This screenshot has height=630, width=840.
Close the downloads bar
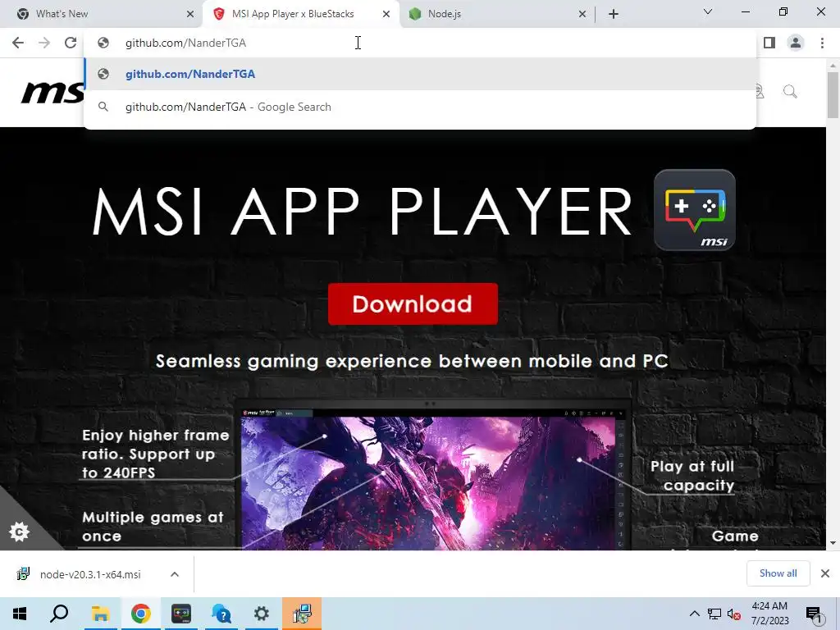825,573
